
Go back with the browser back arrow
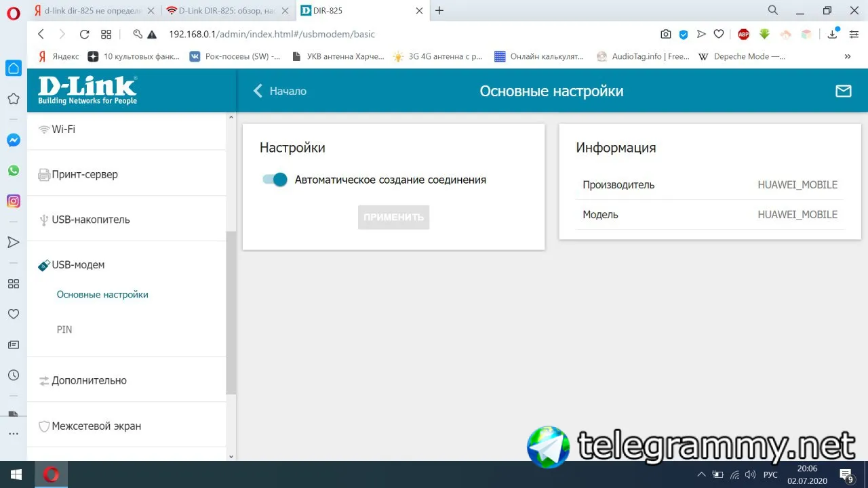click(41, 34)
